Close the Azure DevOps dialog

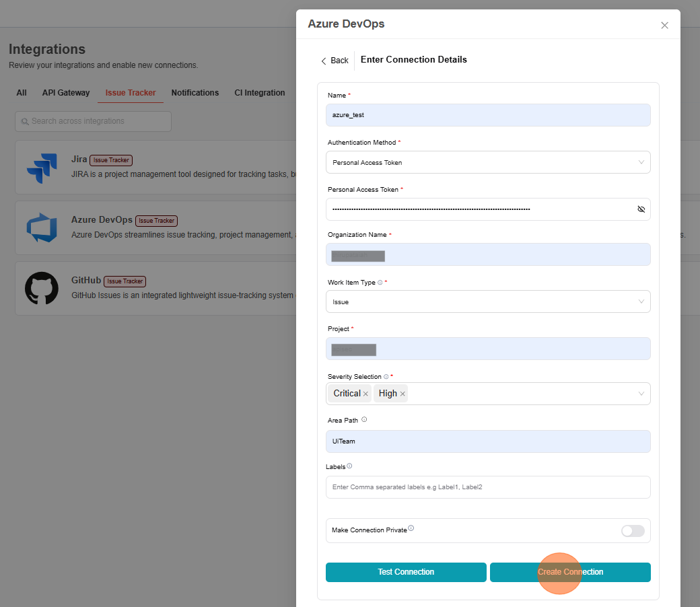click(664, 26)
